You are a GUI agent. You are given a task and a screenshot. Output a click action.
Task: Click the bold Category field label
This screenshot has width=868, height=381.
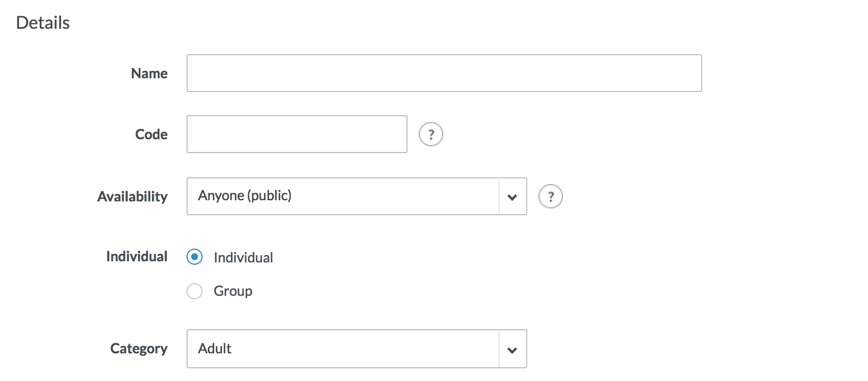tap(139, 349)
